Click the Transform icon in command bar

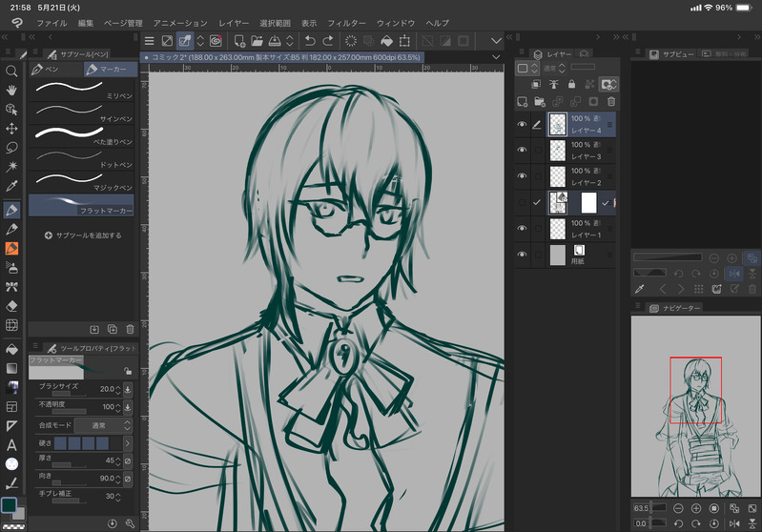404,41
